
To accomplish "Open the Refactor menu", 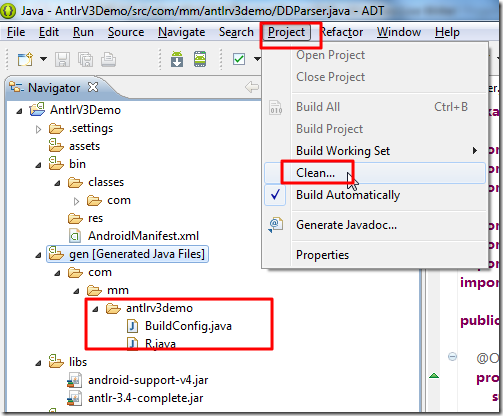I will 342,32.
